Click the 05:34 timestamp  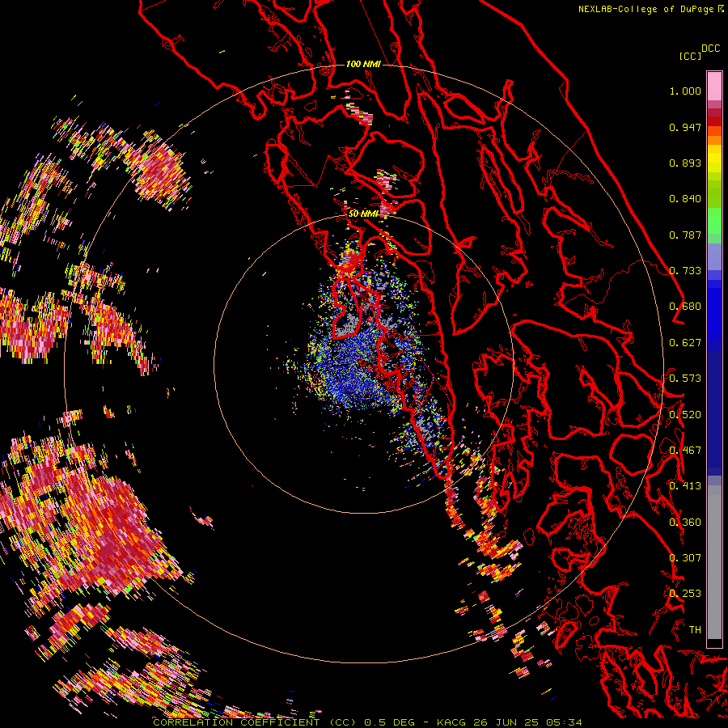click(564, 722)
